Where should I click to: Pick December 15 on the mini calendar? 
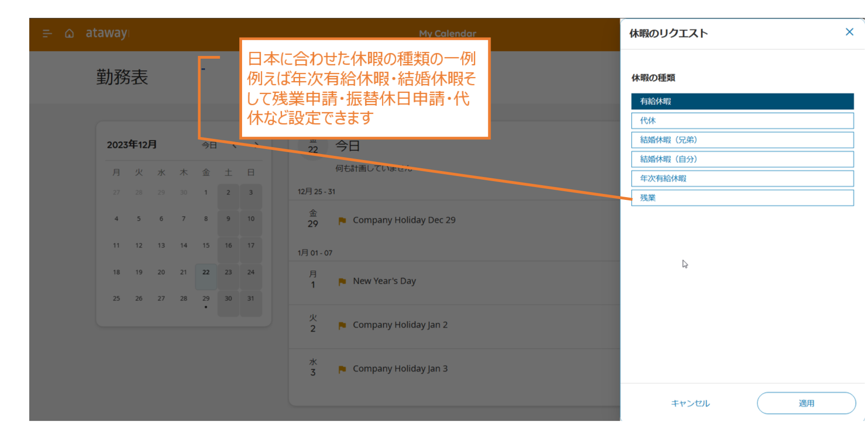(x=206, y=246)
